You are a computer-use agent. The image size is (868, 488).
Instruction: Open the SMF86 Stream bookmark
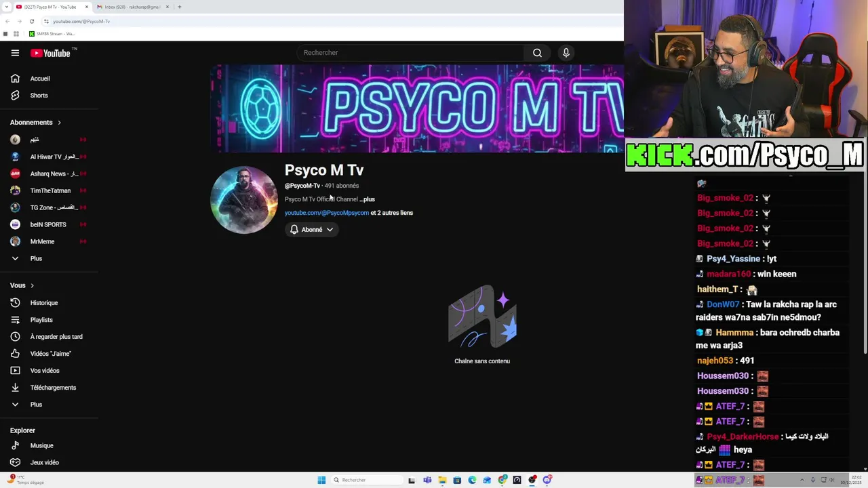point(52,33)
